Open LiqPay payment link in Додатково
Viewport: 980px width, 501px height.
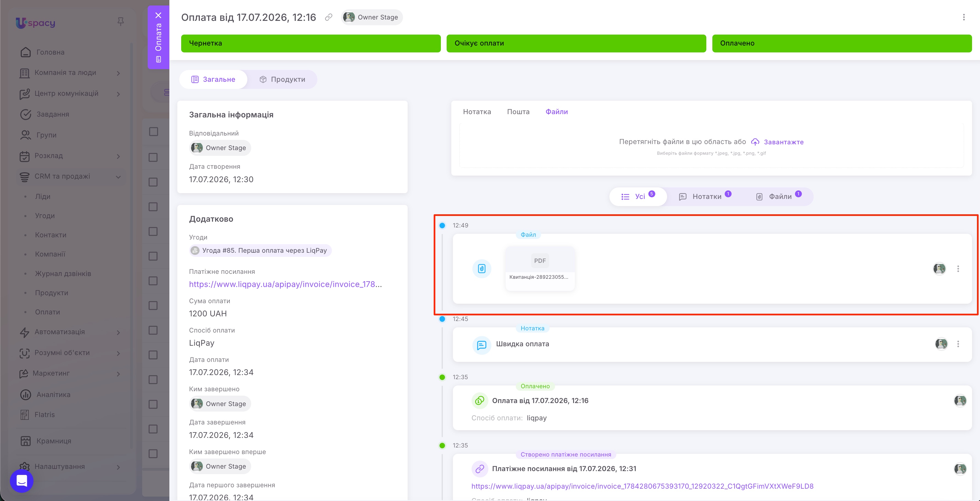(285, 284)
